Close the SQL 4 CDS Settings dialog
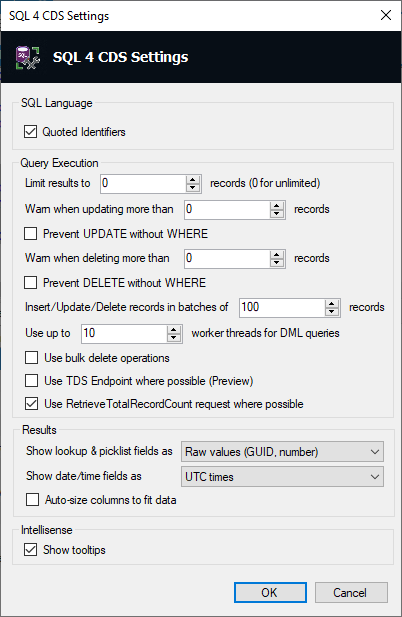The height and width of the screenshot is (617, 402). (386, 15)
